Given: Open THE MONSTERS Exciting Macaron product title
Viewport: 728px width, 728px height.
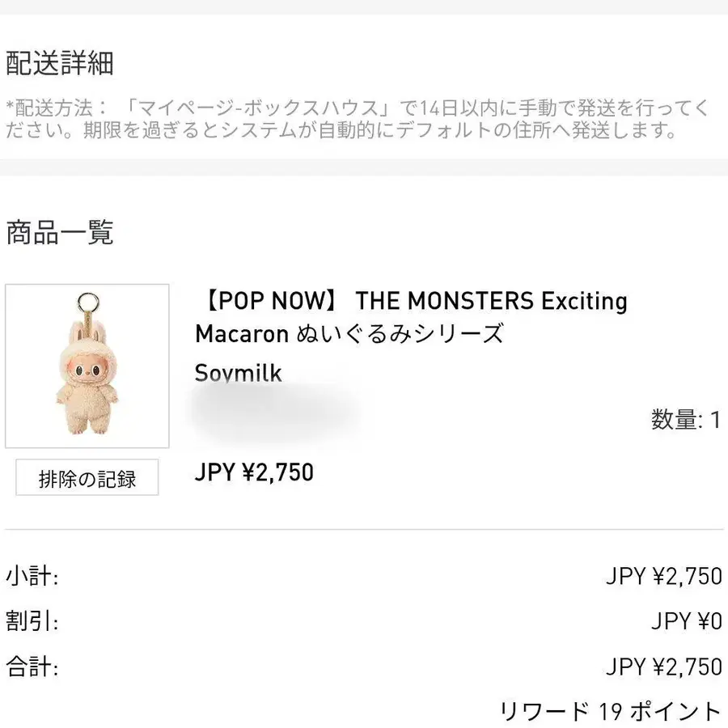Looking at the screenshot, I should pos(411,316).
